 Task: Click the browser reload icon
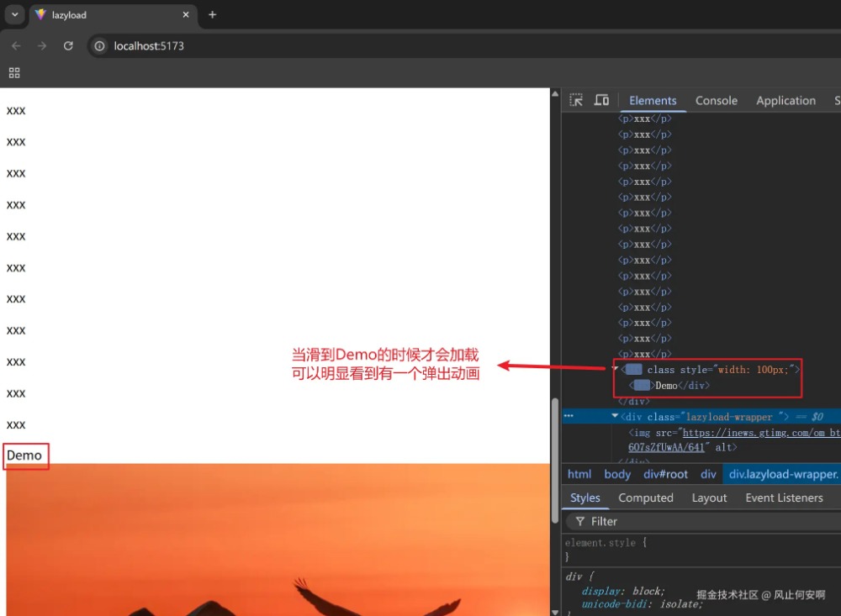[x=68, y=45]
